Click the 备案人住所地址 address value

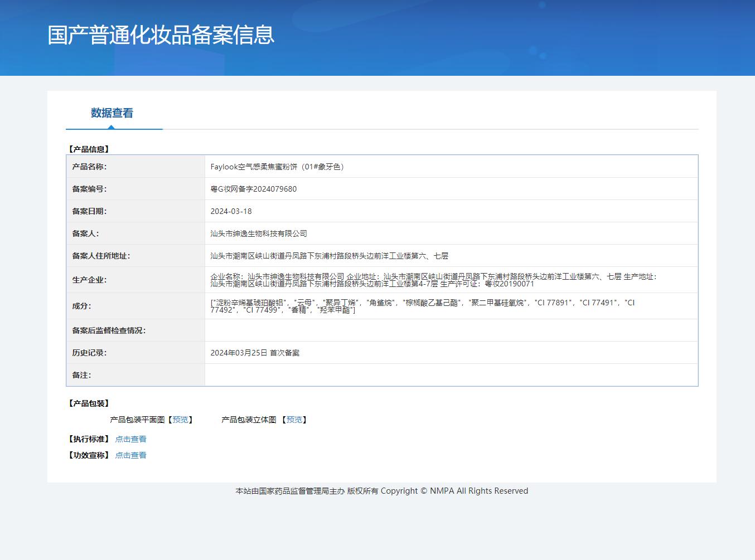click(x=329, y=256)
